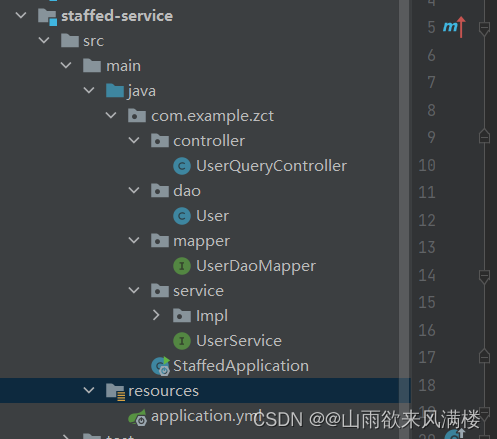The width and height of the screenshot is (497, 439).
Task: Click the Impl package icon
Action: point(182,315)
